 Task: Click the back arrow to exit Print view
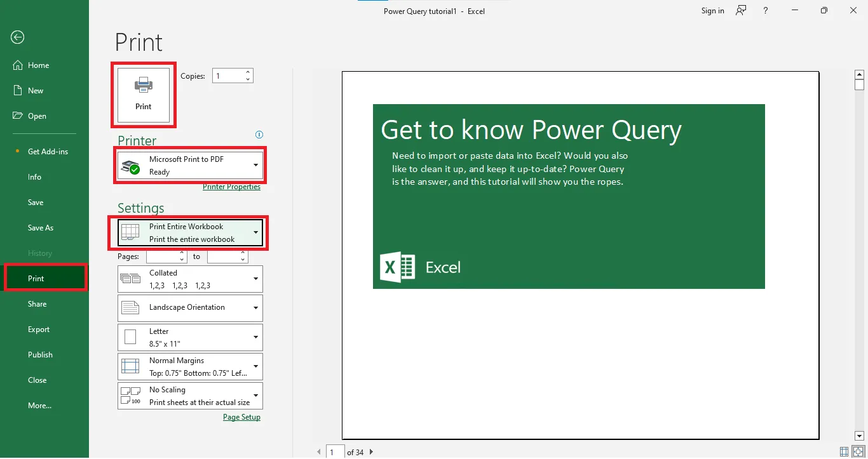(17, 37)
